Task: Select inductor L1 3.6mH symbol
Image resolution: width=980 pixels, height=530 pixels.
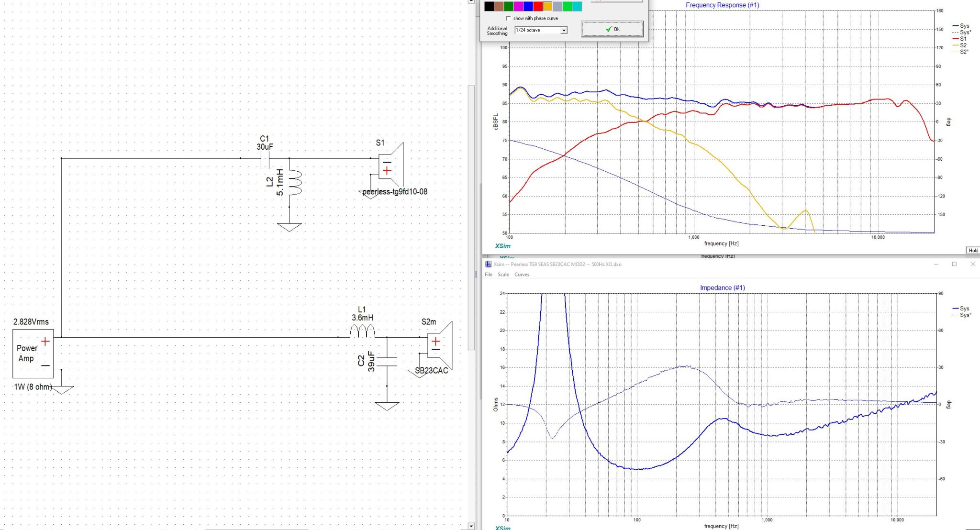Action: click(x=362, y=331)
